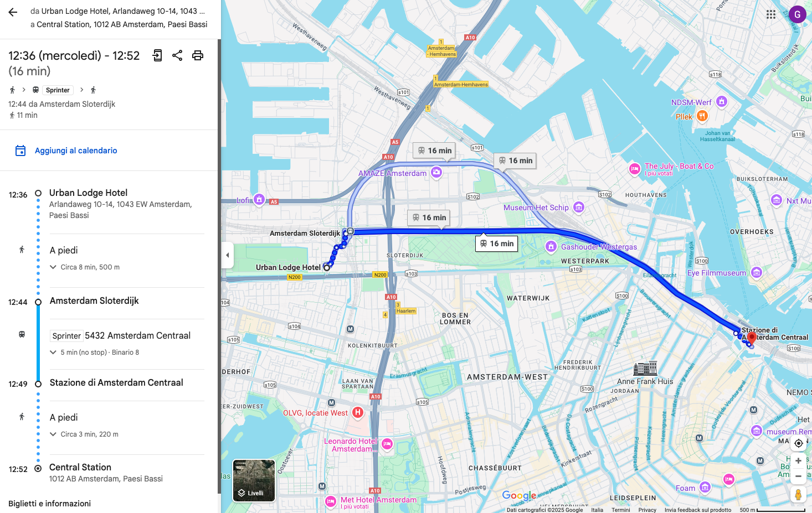Select Amsterdam Sloterdijk stop in itinerary
This screenshot has height=513, width=812.
coord(94,300)
